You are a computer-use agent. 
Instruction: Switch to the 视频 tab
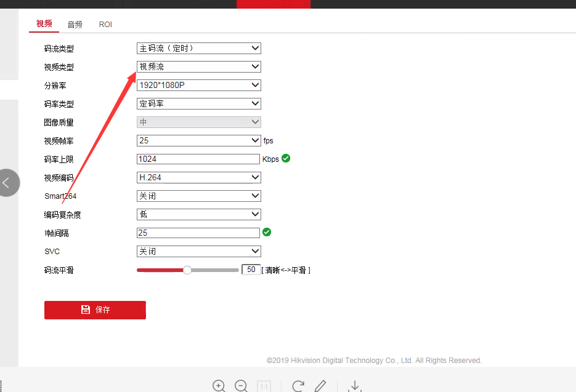pyautogui.click(x=44, y=24)
